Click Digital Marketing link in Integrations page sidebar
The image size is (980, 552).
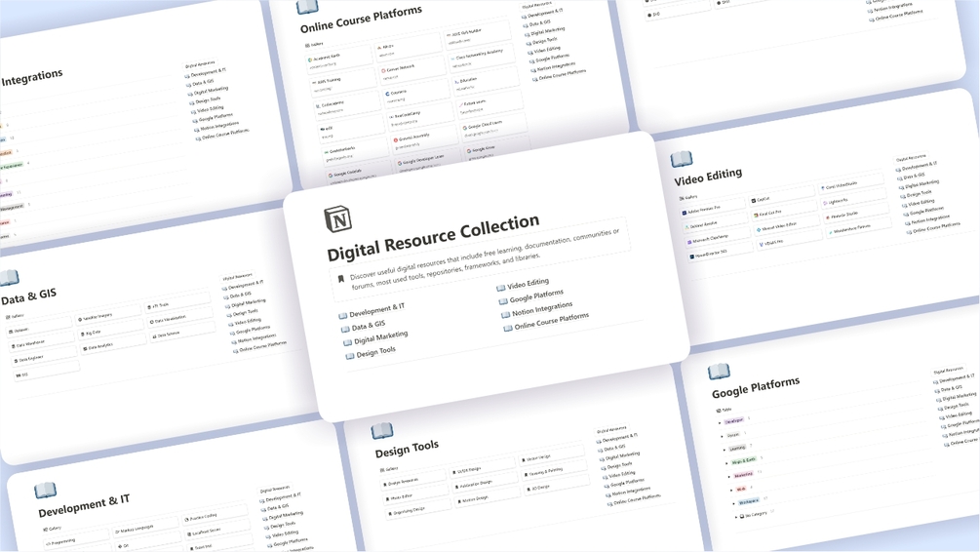point(211,90)
